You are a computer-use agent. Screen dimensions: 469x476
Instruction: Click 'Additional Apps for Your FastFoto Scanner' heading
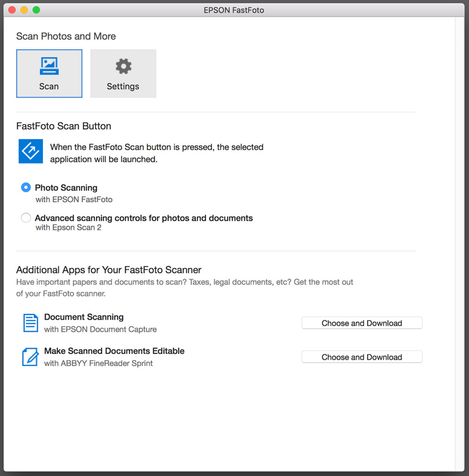click(x=109, y=270)
